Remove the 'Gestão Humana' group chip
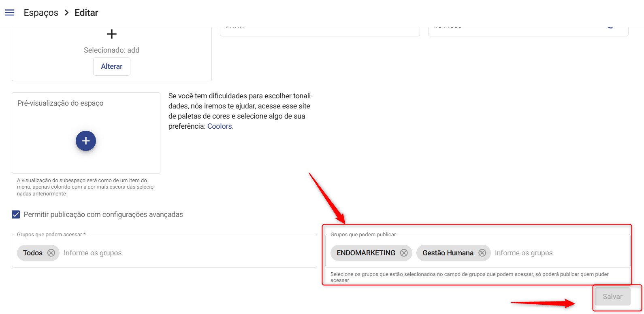 482,253
